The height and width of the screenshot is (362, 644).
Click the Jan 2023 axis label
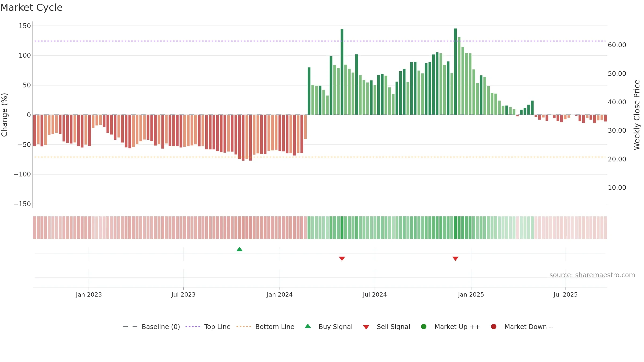point(89,294)
